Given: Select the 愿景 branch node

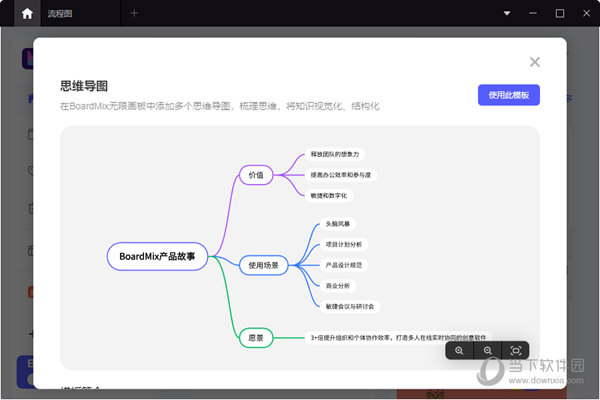Looking at the screenshot, I should 256,338.
